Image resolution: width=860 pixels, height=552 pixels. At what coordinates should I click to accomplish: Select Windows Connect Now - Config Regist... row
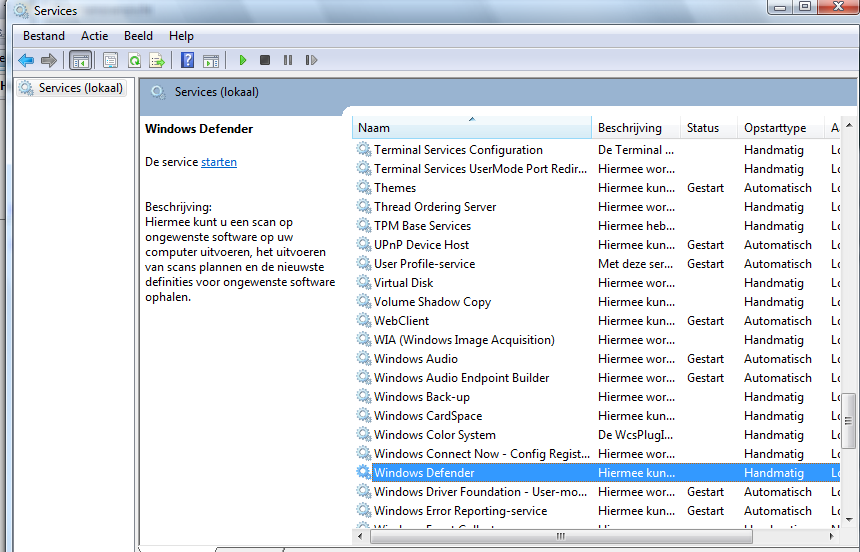(x=596, y=454)
